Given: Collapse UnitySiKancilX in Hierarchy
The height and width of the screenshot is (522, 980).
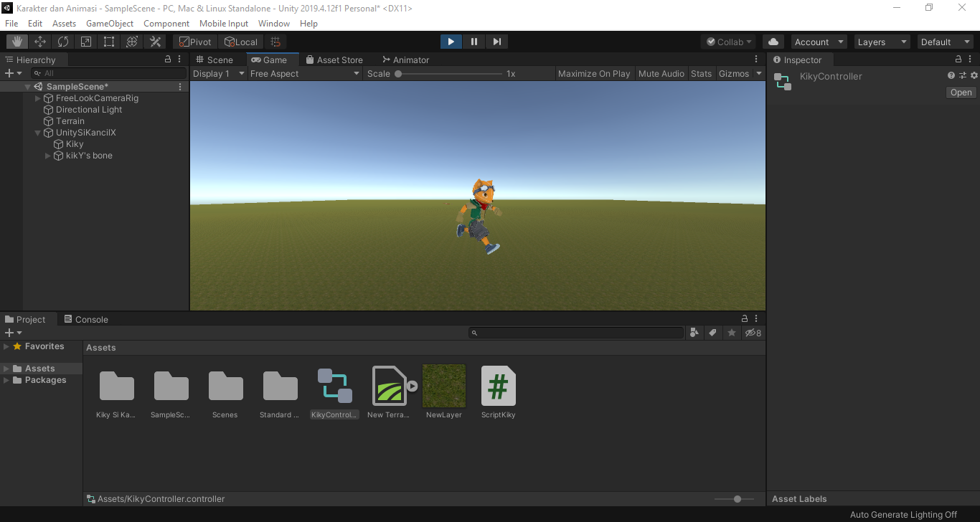Looking at the screenshot, I should coord(38,133).
